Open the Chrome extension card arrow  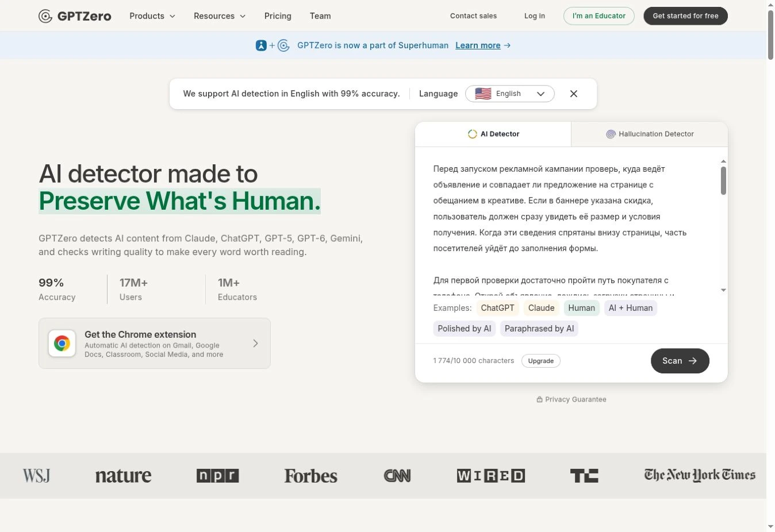(256, 344)
